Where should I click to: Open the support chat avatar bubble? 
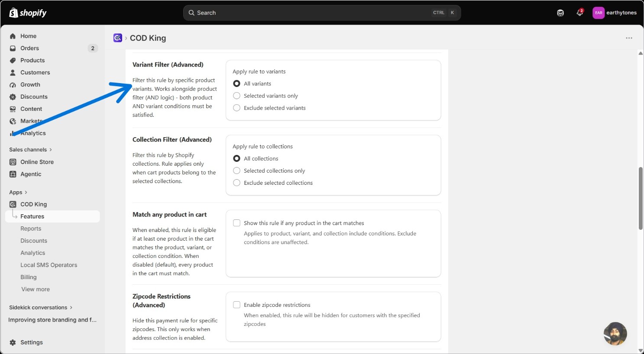pyautogui.click(x=615, y=334)
